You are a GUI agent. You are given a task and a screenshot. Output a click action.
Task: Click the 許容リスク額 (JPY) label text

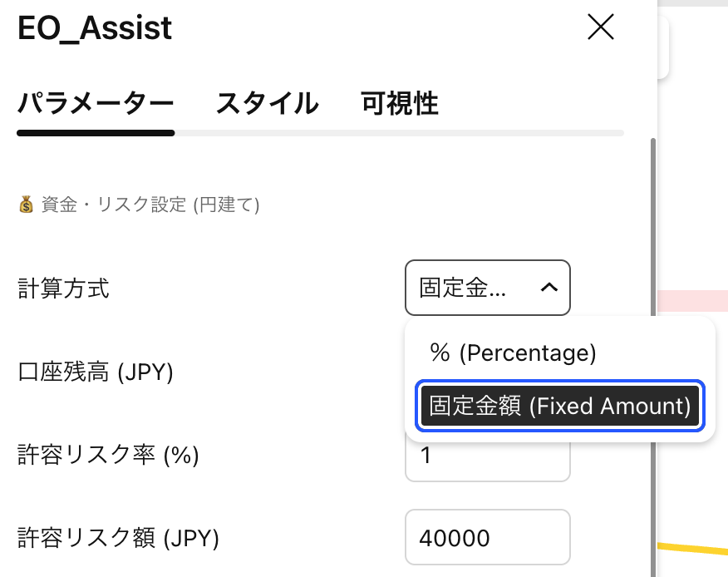[118, 538]
